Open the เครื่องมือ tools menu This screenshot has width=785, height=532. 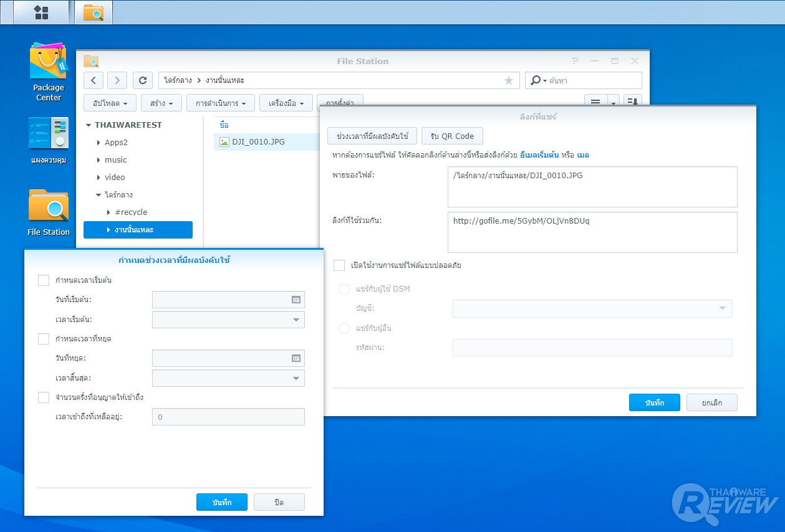point(286,103)
